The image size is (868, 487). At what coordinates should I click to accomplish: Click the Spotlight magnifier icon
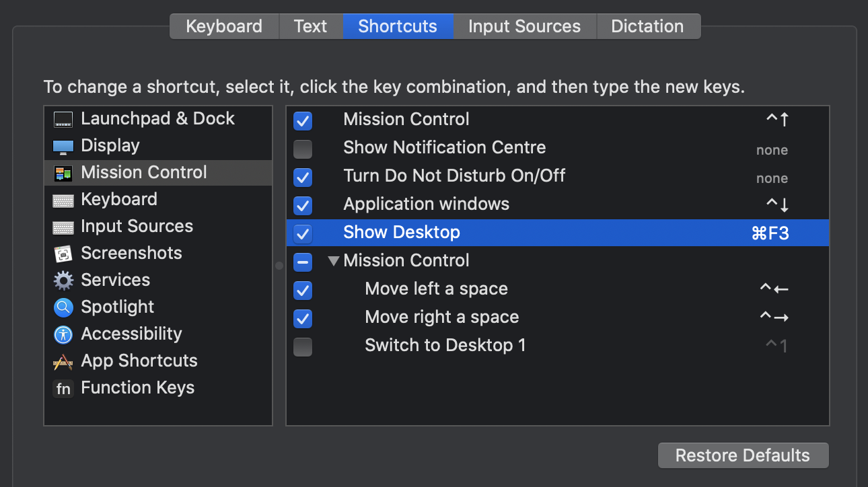(63, 307)
